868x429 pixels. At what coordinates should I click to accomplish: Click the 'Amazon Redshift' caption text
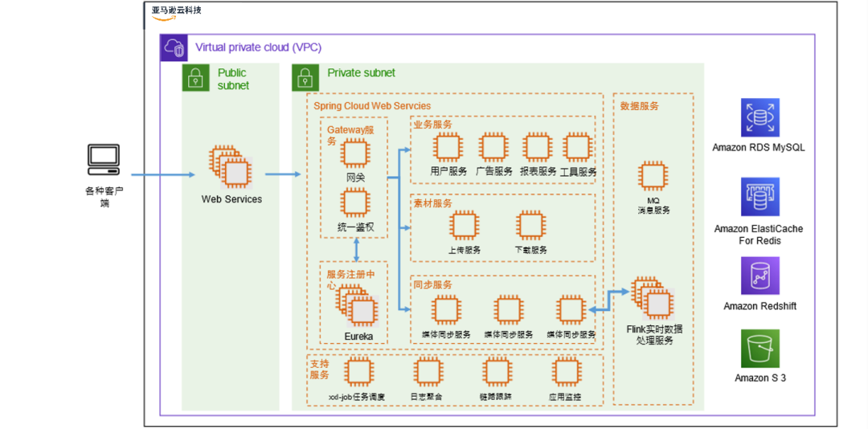point(760,306)
